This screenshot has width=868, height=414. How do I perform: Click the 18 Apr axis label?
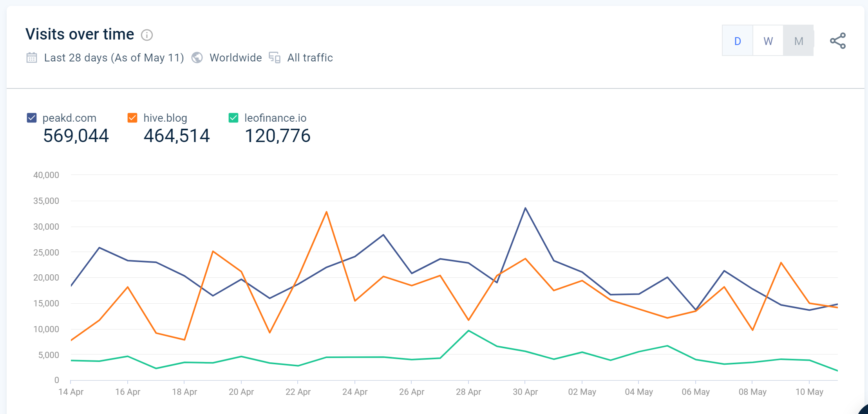pyautogui.click(x=184, y=392)
